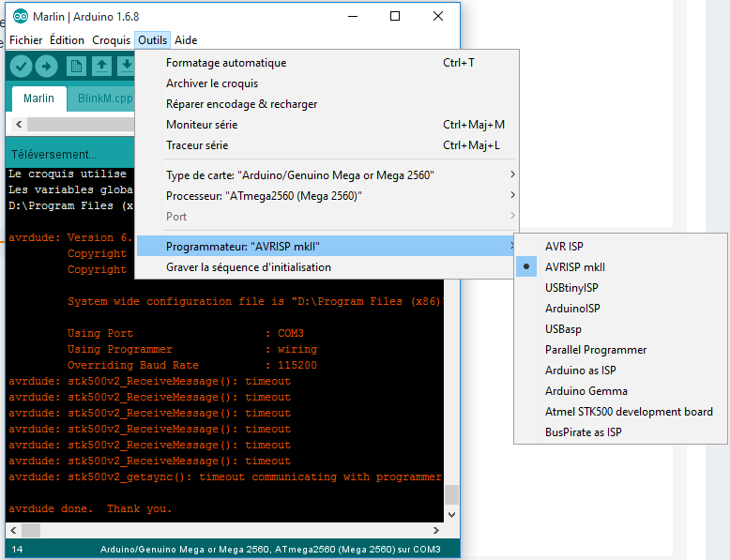Choose AVR ISP programmer
This screenshot has width=730, height=560.
(621, 247)
